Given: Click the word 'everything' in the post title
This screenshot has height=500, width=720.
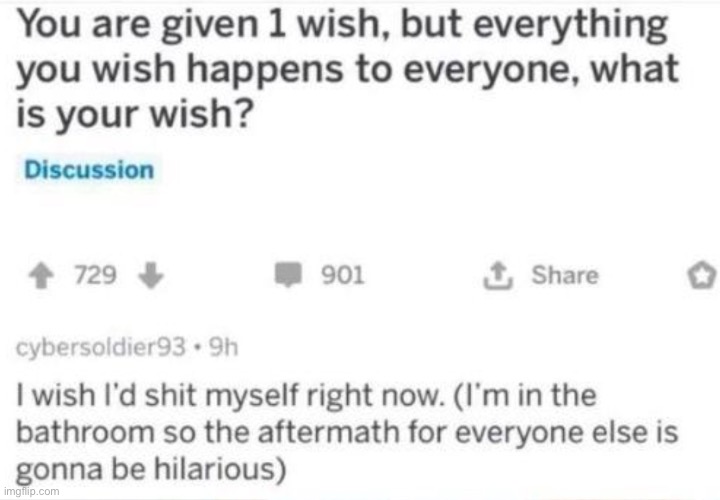Looking at the screenshot, I should coord(570,26).
